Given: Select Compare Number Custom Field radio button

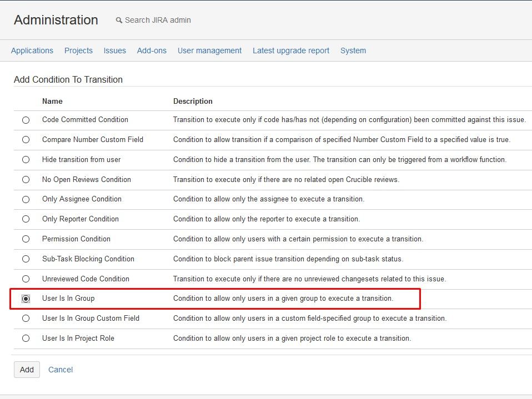Looking at the screenshot, I should coord(26,140).
